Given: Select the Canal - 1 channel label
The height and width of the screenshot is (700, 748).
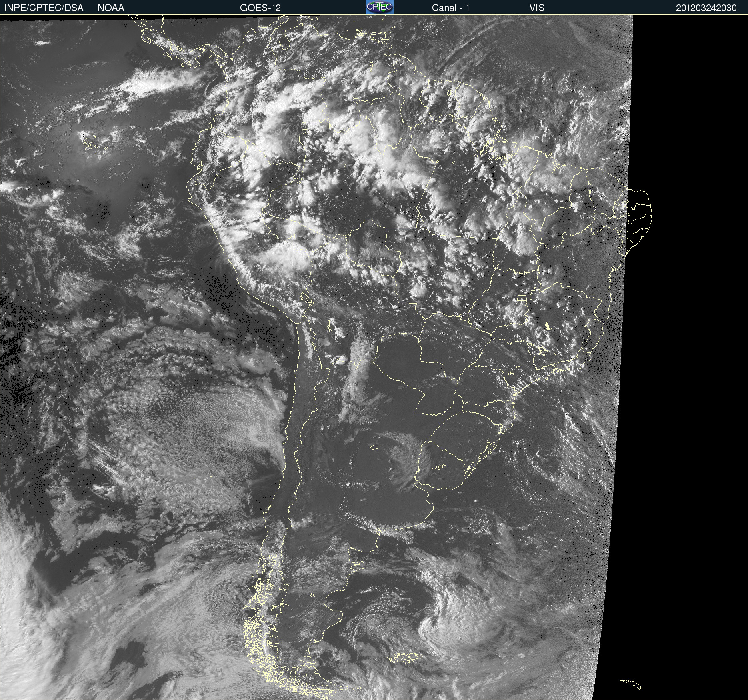Looking at the screenshot, I should [x=451, y=8].
